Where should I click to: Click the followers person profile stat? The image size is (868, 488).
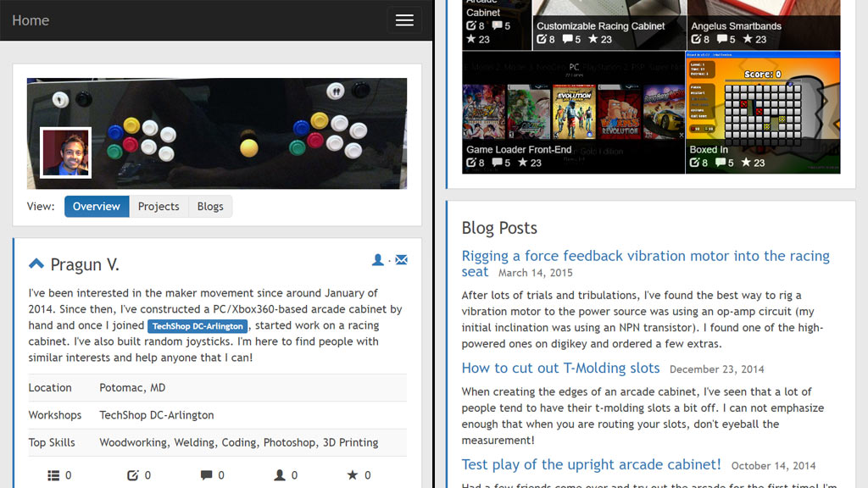[x=280, y=475]
